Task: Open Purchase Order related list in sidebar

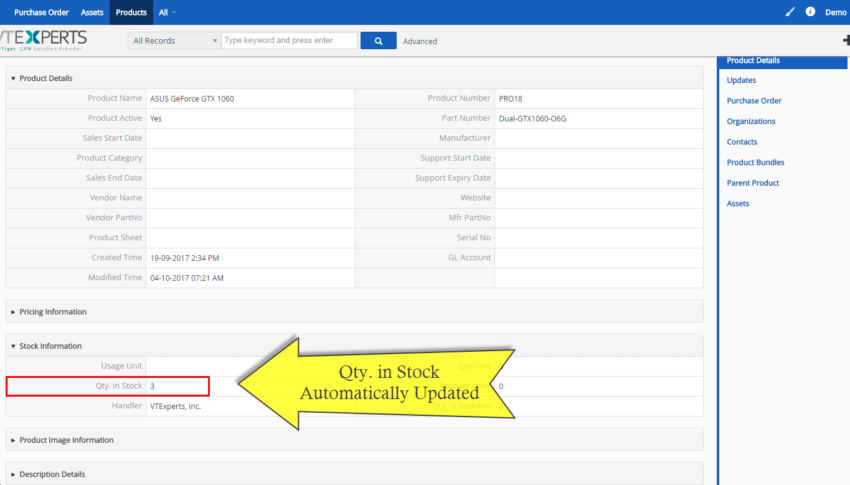Action: point(754,101)
